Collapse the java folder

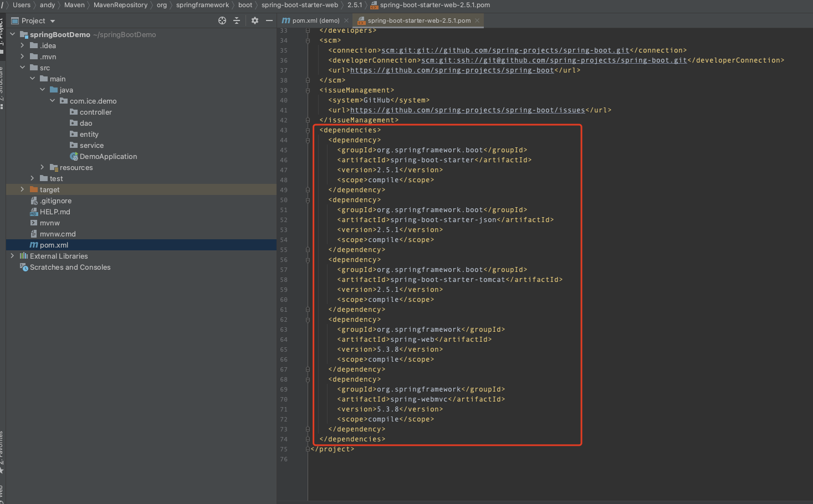(x=43, y=90)
